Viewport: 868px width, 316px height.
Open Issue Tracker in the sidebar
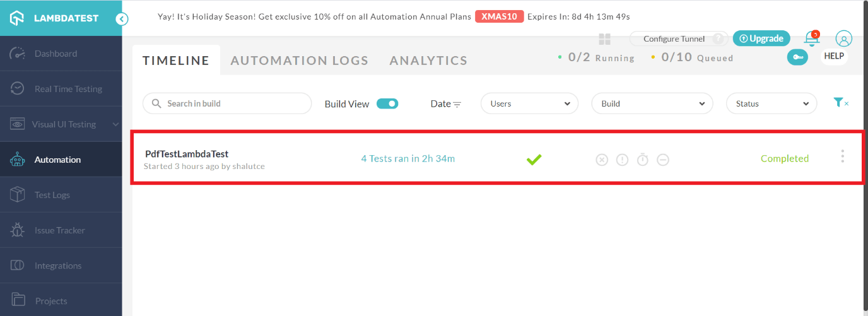(61, 230)
